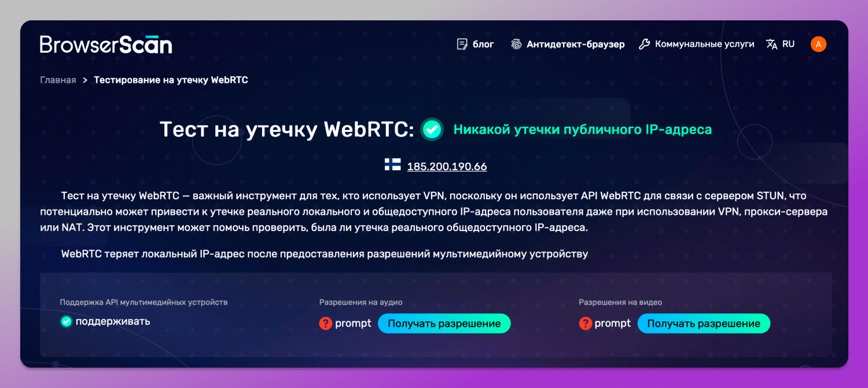This screenshot has height=388, width=868.
Task: Click the green checkmark next to the test result
Action: point(432,130)
